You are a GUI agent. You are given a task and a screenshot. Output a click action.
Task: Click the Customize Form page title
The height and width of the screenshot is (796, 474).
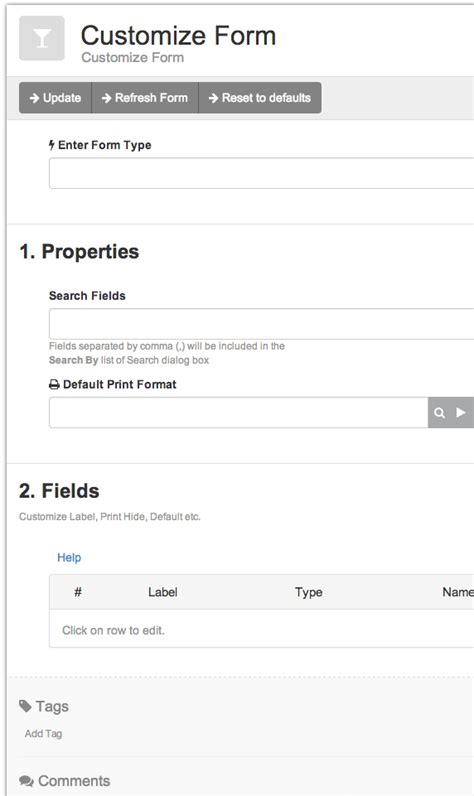coord(178,36)
